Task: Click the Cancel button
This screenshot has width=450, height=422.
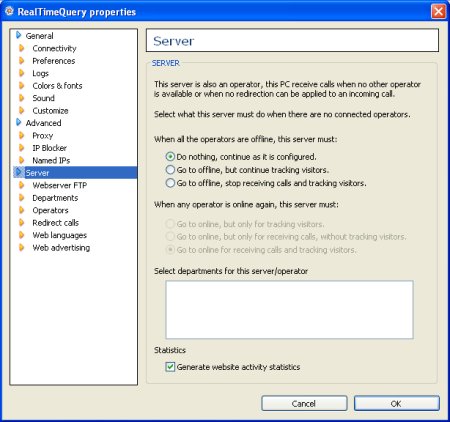Action: point(304,404)
